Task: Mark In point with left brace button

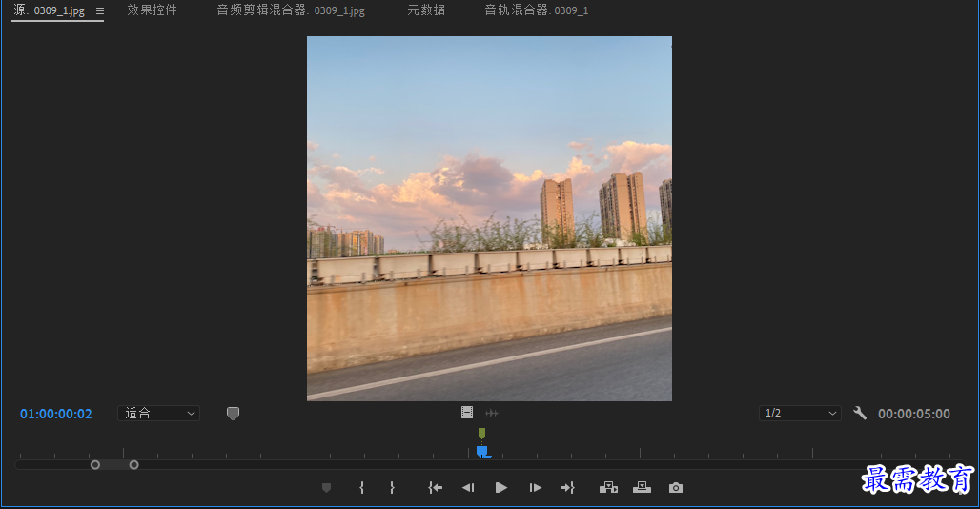Action: pyautogui.click(x=362, y=488)
